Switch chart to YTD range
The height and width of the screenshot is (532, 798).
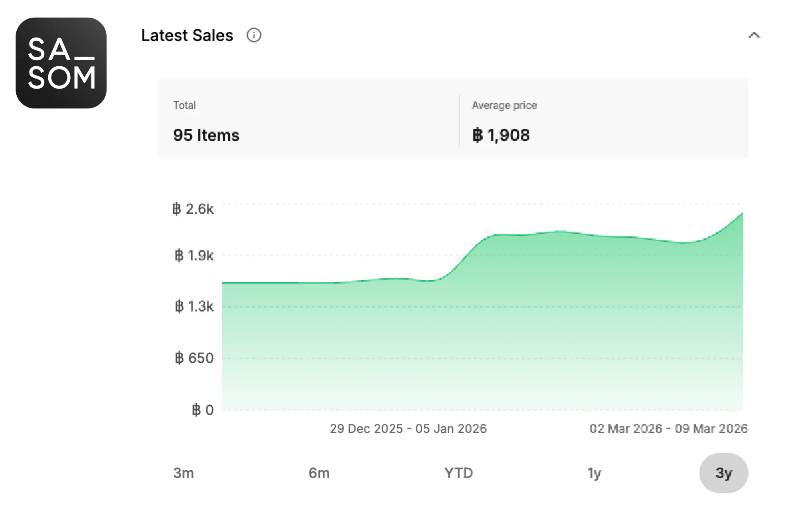click(x=458, y=473)
